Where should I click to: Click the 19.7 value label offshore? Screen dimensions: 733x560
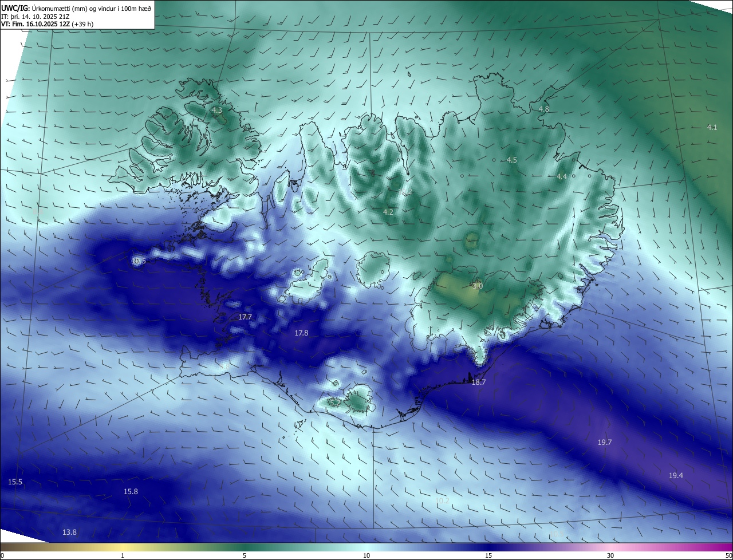coord(605,442)
